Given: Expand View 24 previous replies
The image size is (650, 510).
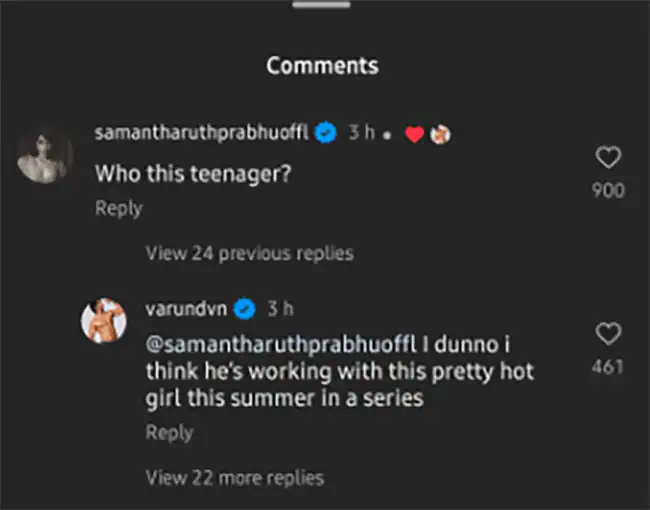Looking at the screenshot, I should pos(250,253).
